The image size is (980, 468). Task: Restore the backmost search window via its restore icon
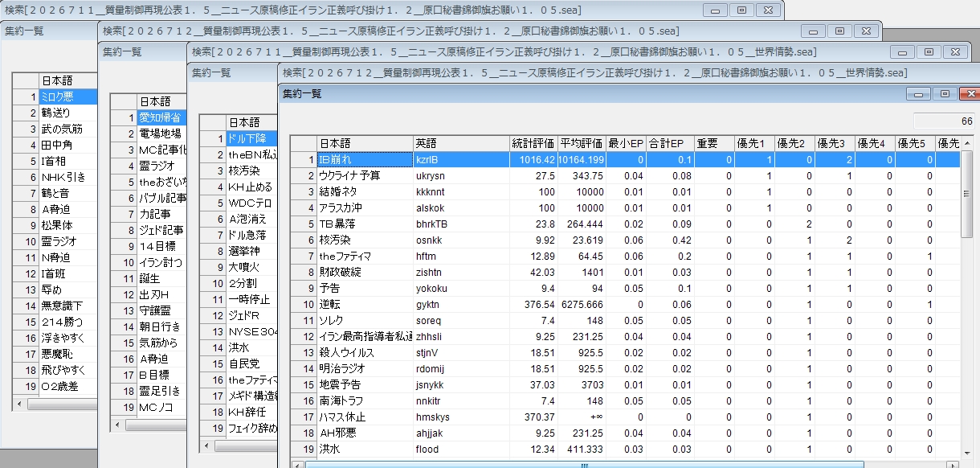[x=741, y=10]
